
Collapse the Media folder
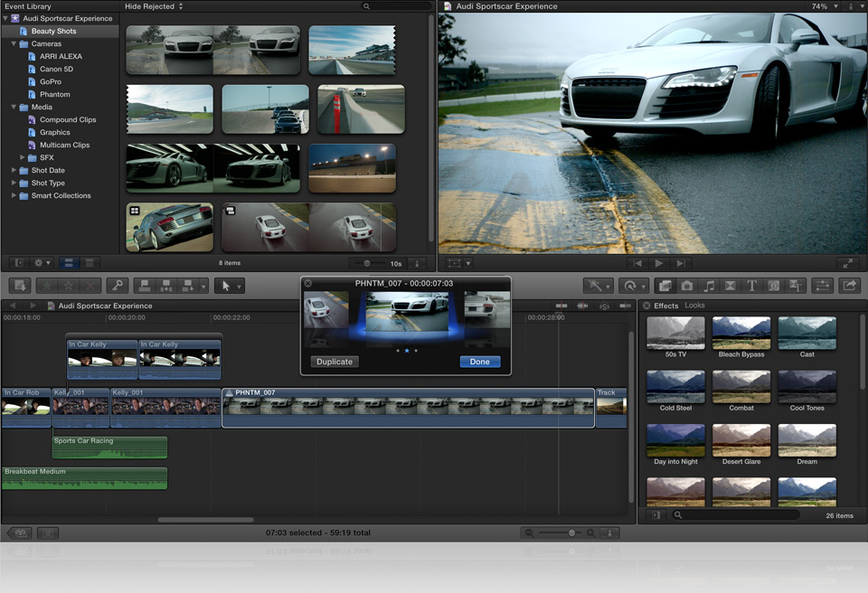click(x=14, y=107)
